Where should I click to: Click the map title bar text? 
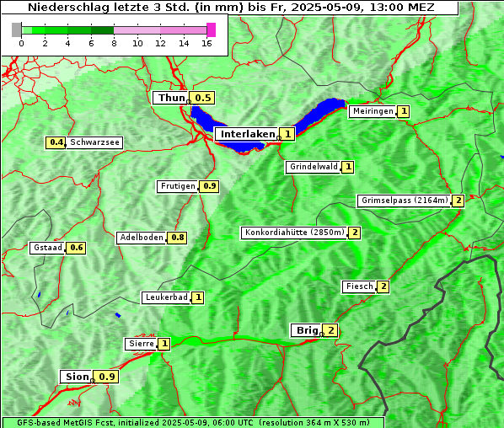click(231, 7)
